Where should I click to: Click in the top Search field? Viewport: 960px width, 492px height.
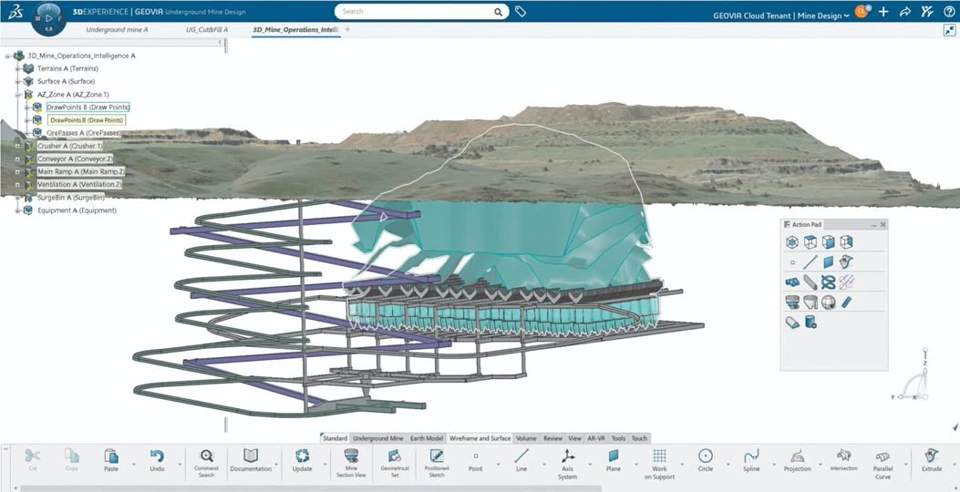tap(416, 11)
